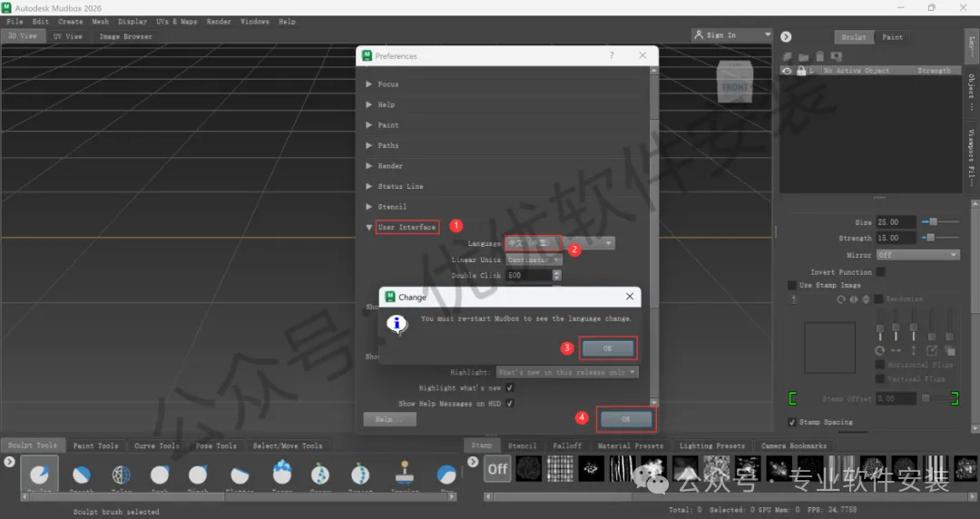Switch to the Paint Tools tab
Image resolution: width=980 pixels, height=519 pixels.
click(x=95, y=446)
